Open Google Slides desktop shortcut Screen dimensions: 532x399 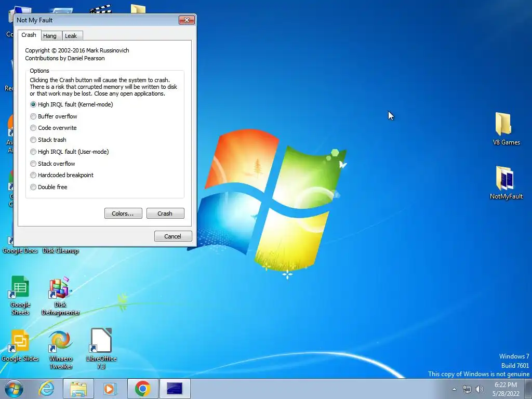20,345
